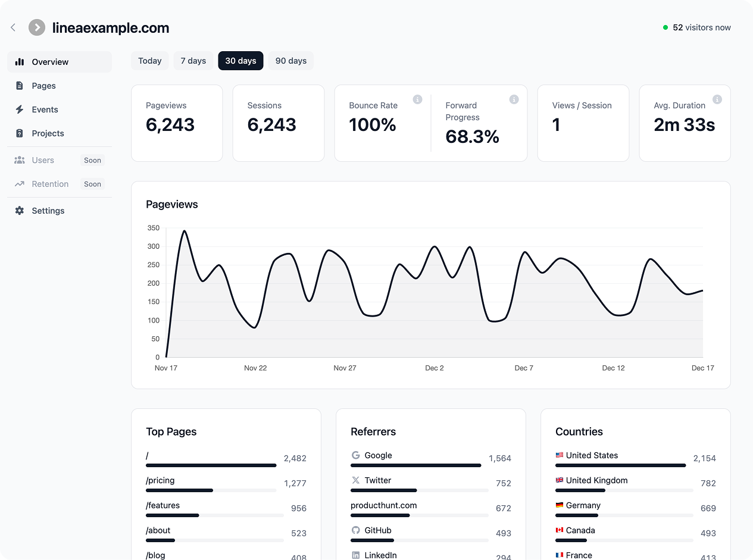Viewport: 753px width, 560px height.
Task: Select the 90 days time range
Action: pyautogui.click(x=290, y=60)
